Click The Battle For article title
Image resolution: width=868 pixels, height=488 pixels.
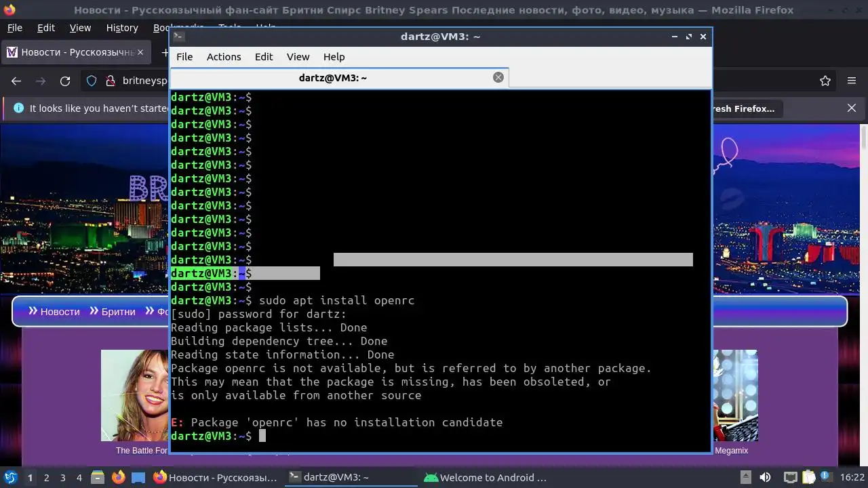tap(142, 451)
